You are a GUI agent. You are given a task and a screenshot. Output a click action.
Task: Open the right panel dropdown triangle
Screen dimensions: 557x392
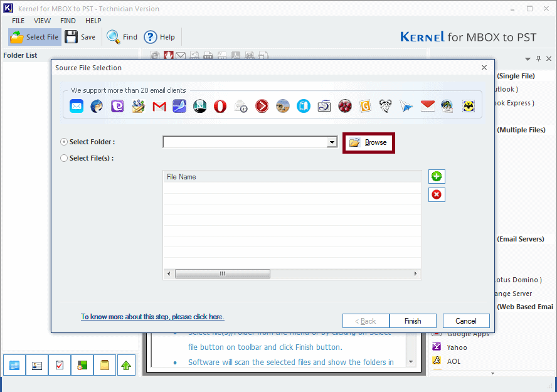528,59
